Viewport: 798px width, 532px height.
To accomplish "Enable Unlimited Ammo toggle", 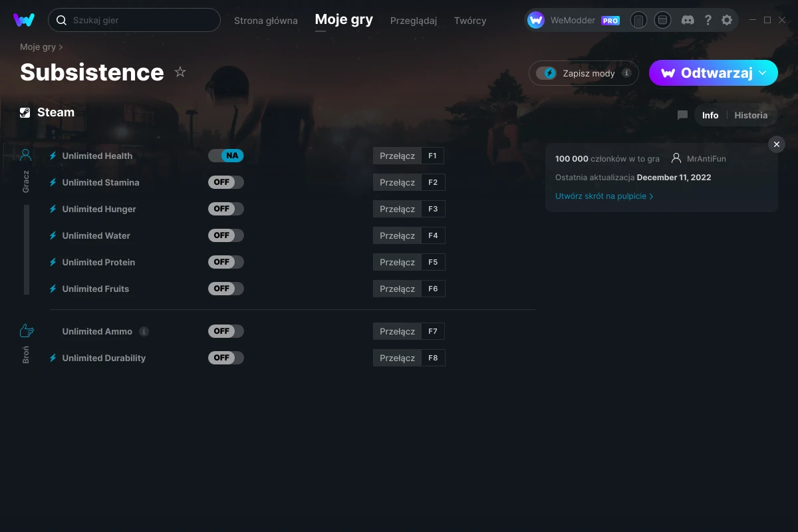I will tap(226, 331).
